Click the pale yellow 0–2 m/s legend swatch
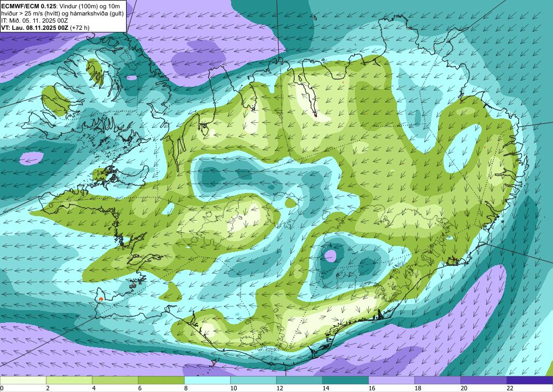 point(23,380)
